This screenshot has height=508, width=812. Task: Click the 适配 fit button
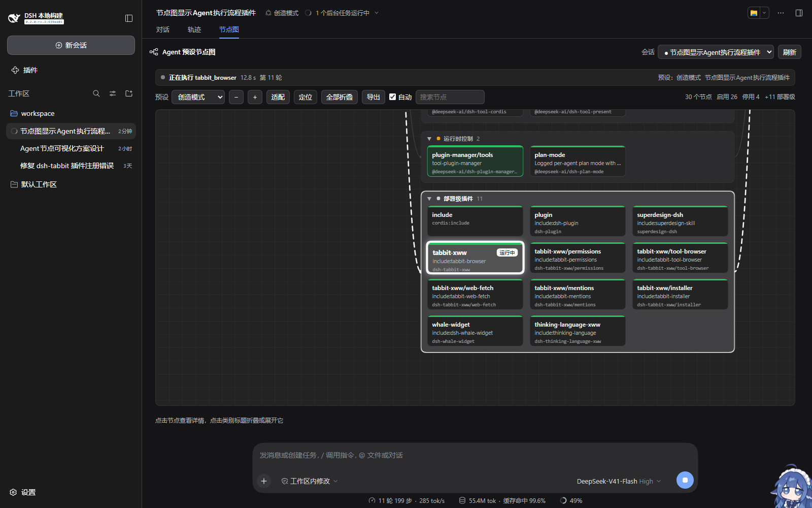[278, 97]
